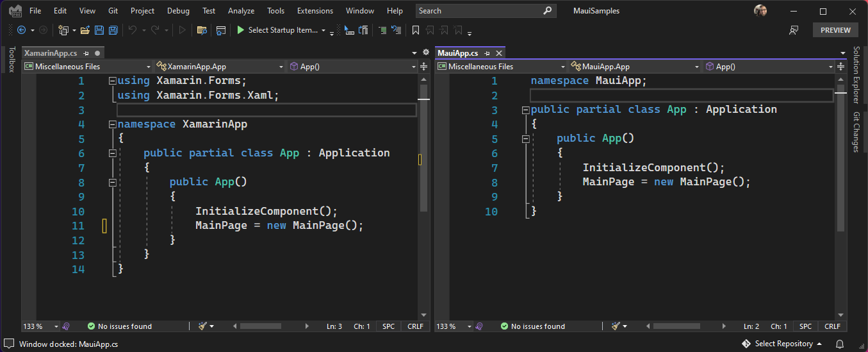Toggle CRLF line ending in right editor
The image size is (868, 352).
[832, 326]
